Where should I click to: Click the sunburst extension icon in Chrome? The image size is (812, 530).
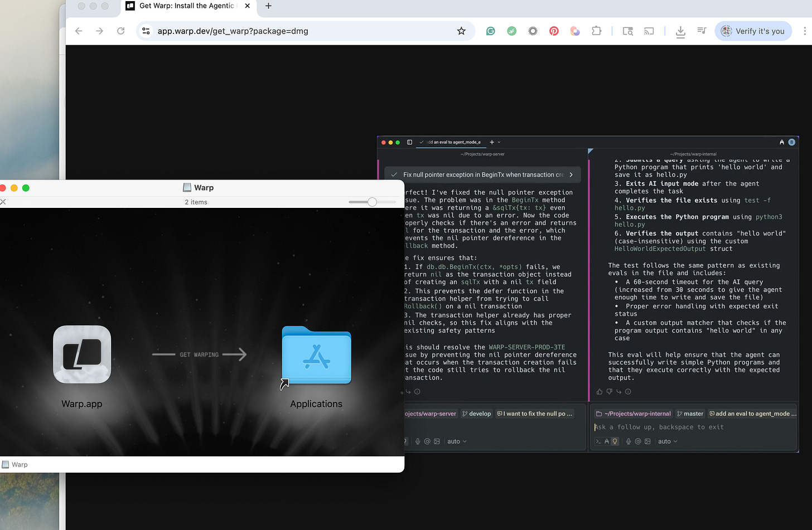[x=533, y=31]
